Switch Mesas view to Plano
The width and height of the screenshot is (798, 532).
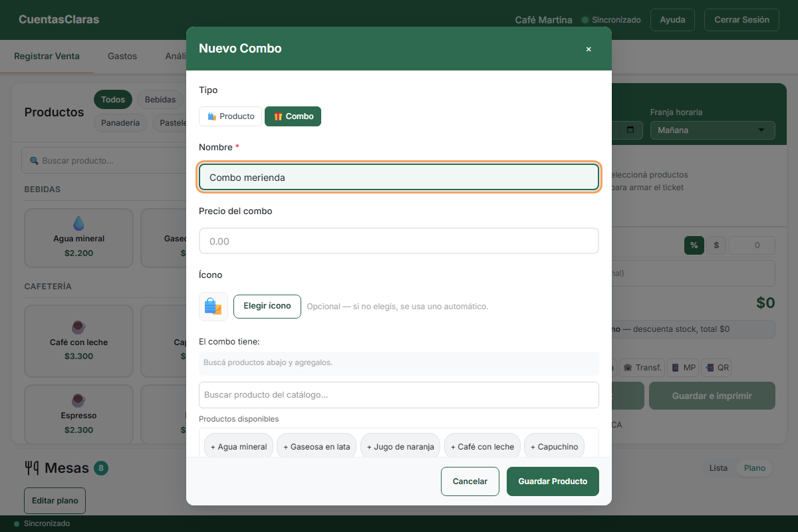point(755,468)
